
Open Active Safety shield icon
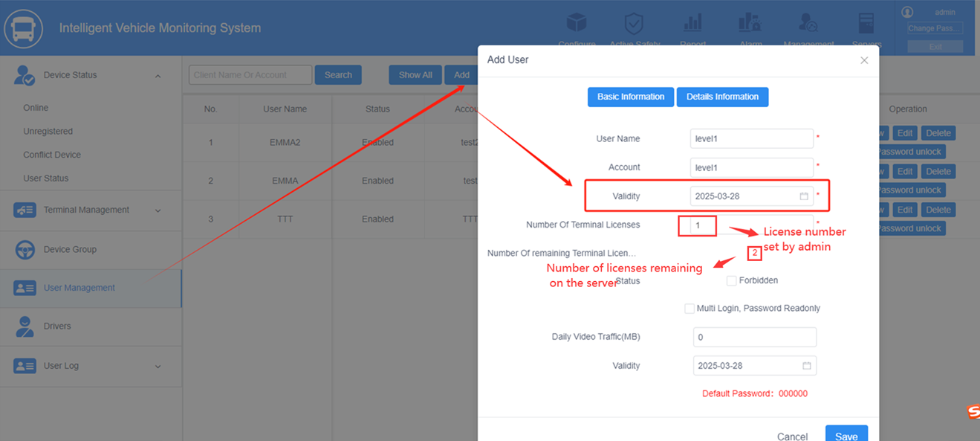pos(634,23)
